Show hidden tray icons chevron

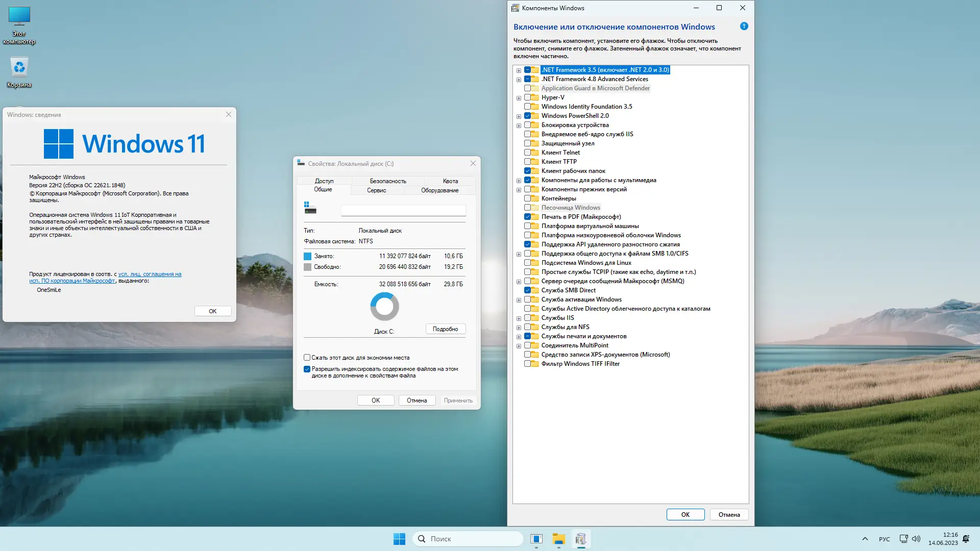(865, 539)
